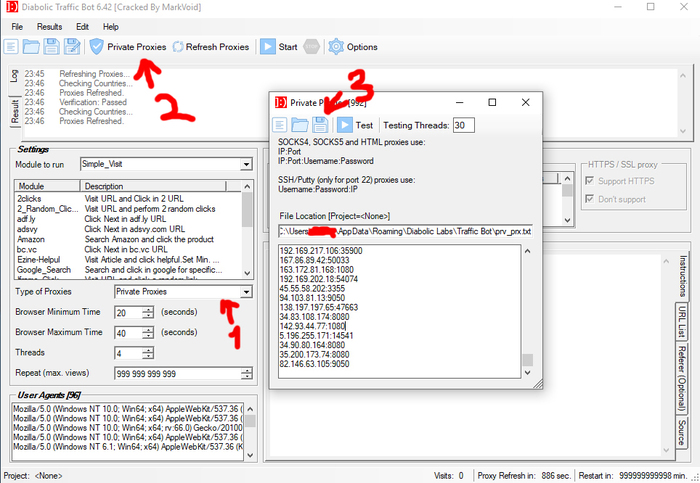This screenshot has width=700, height=483.
Task: Switch to Referer (Optional) side tab
Action: [681, 379]
